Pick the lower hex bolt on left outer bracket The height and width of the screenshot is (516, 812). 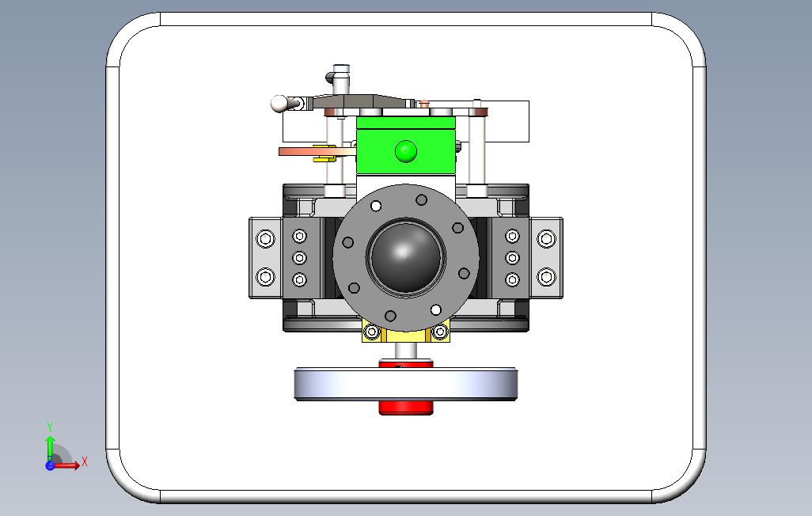click(x=266, y=277)
